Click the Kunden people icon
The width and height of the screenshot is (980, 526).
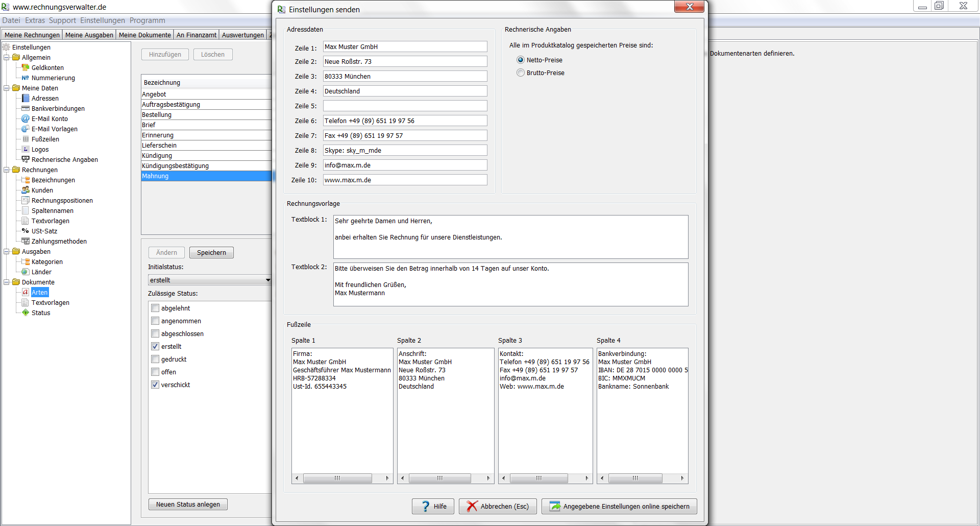[x=26, y=190]
